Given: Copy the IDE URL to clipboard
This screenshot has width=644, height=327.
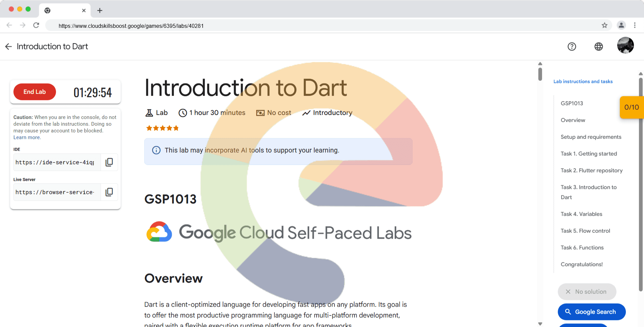Looking at the screenshot, I should 109,162.
